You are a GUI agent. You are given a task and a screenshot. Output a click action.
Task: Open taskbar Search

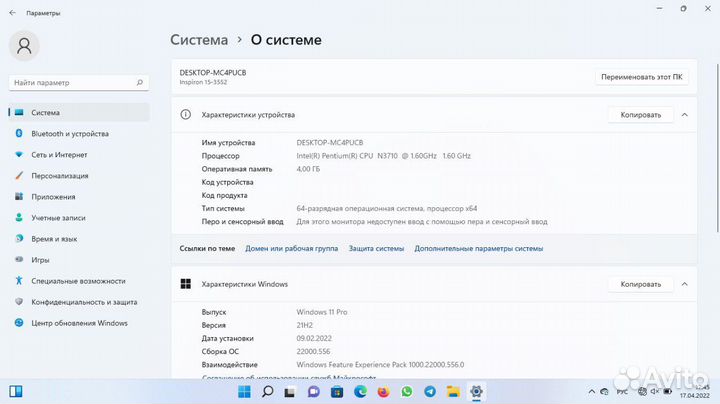click(x=268, y=392)
